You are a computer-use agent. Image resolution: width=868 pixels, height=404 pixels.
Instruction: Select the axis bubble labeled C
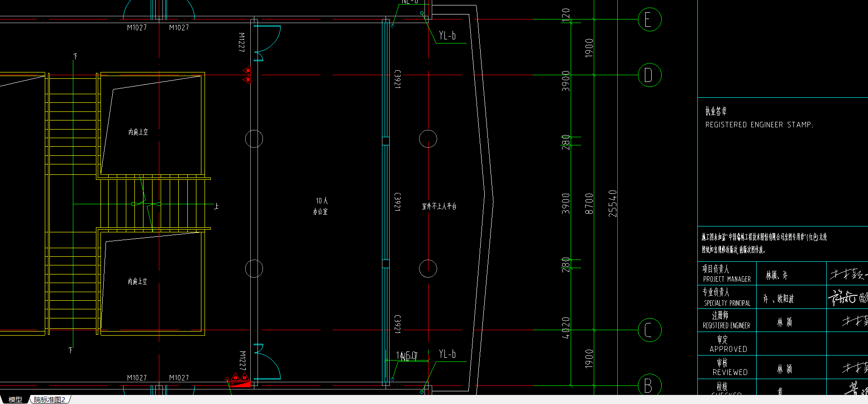[649, 330]
